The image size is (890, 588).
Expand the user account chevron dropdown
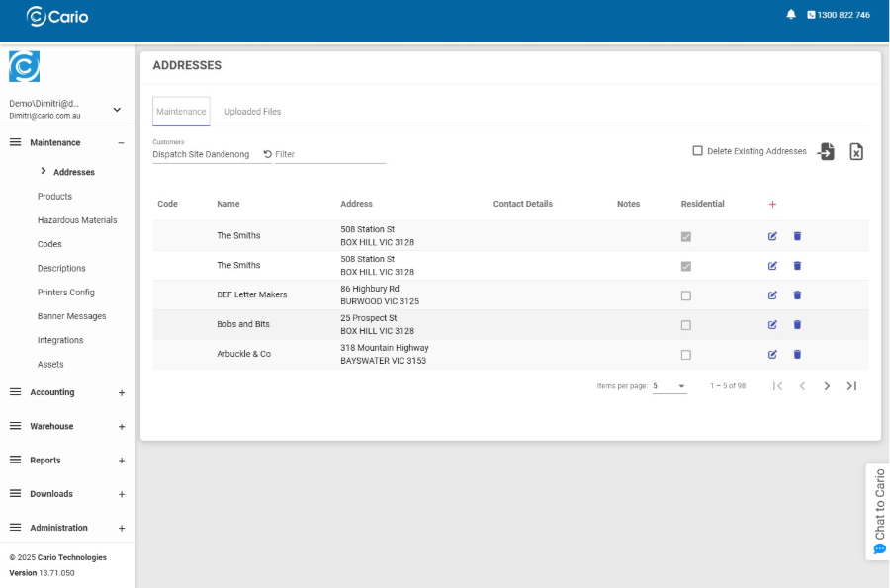click(117, 110)
